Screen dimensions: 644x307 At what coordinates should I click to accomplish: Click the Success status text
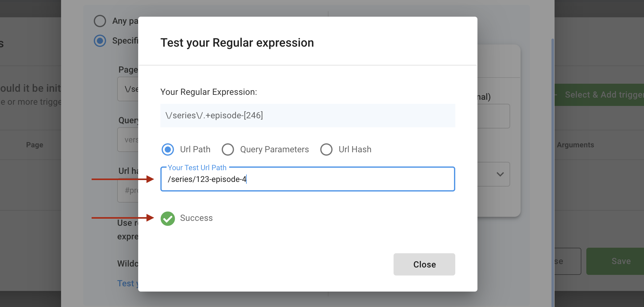pyautogui.click(x=196, y=218)
